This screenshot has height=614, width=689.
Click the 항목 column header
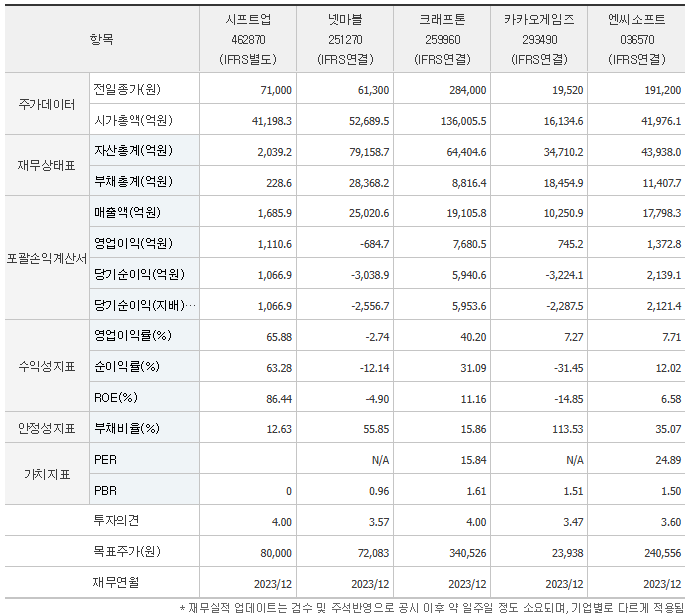[x=102, y=39]
